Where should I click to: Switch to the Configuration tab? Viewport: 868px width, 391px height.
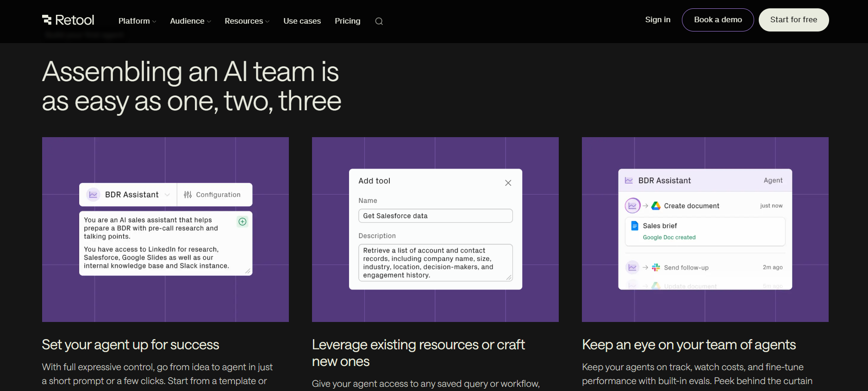click(212, 195)
